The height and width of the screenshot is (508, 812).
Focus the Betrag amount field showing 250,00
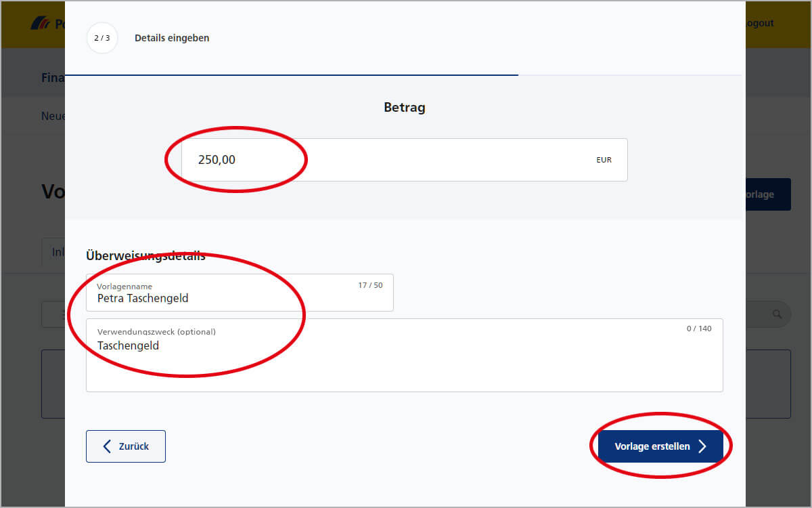pos(405,160)
